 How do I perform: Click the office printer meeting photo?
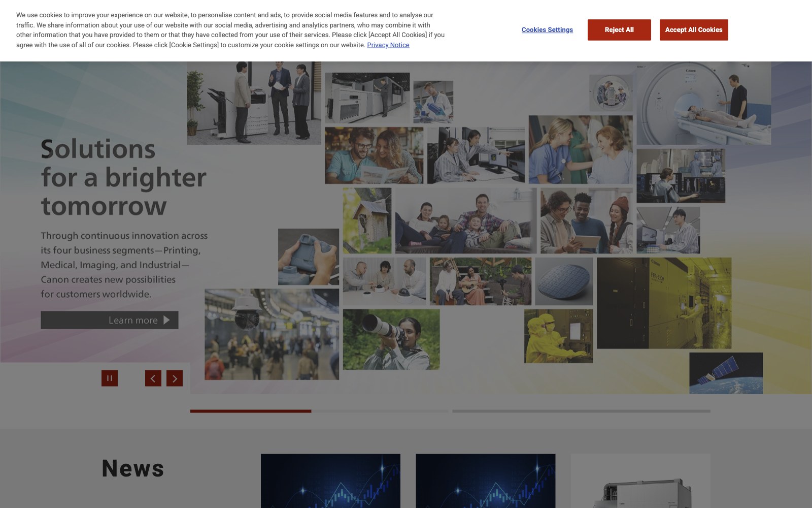pos(254,103)
